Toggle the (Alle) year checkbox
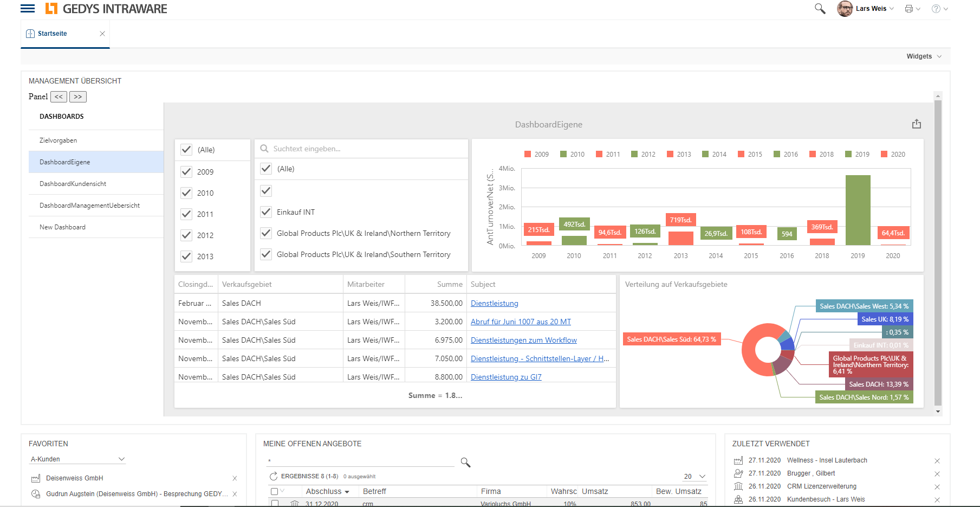Viewport: 980px width, 507px height. point(186,150)
